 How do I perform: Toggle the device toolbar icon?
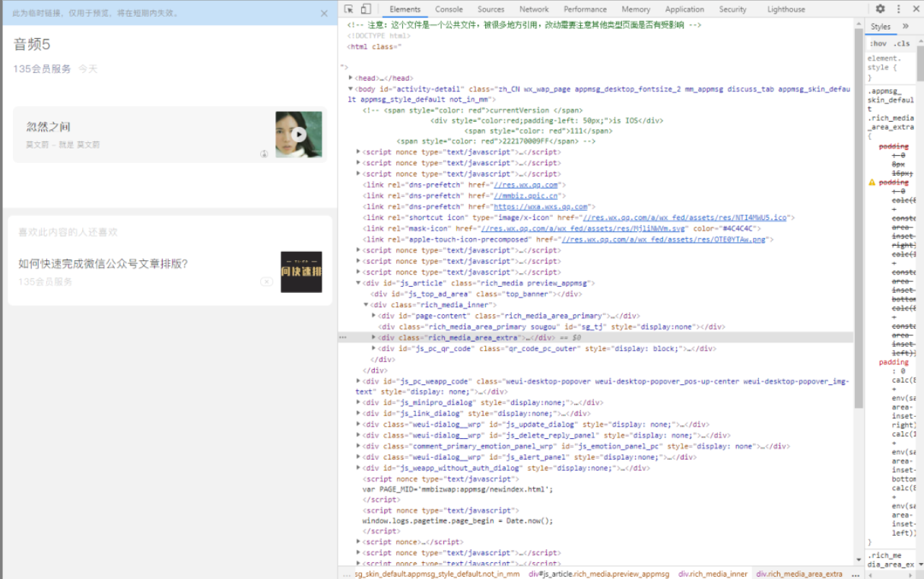coord(365,9)
